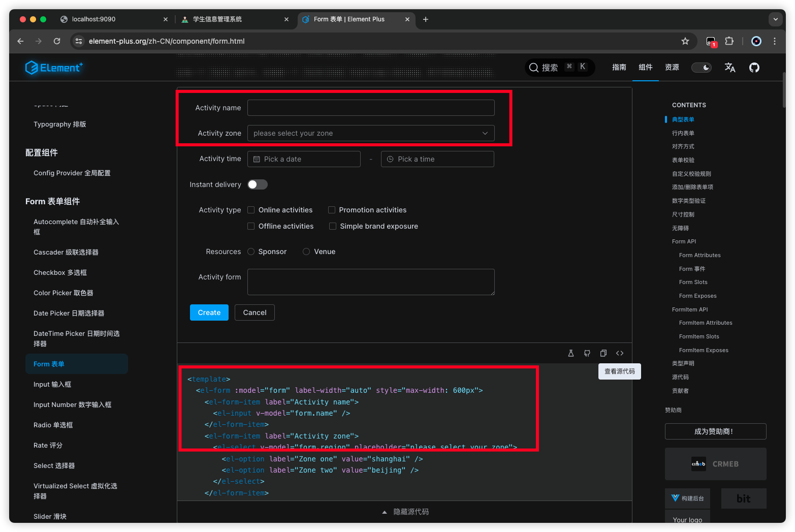Switch to the 学生信息管理系统 tab
Image resolution: width=795 pixels, height=532 pixels.
tap(235, 19)
